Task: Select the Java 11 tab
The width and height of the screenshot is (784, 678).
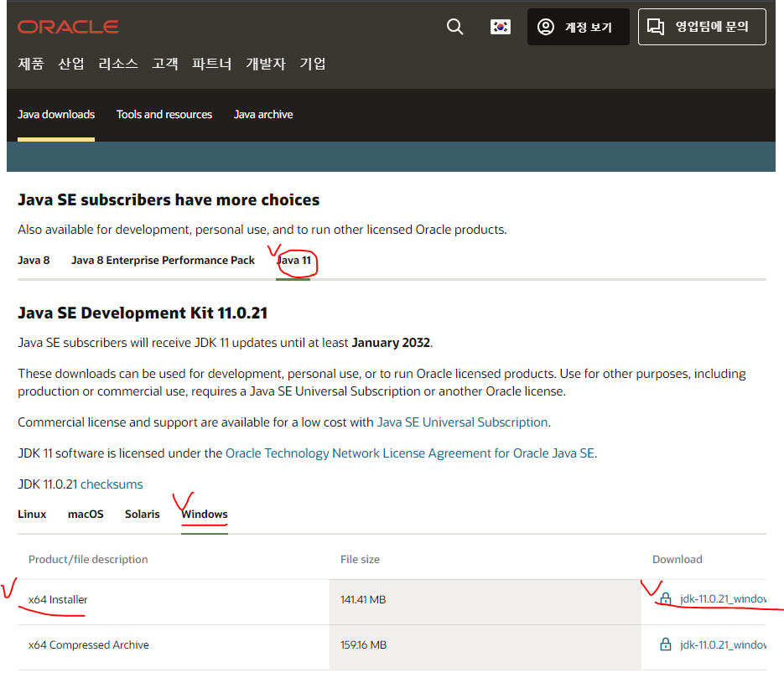Action: 294,261
